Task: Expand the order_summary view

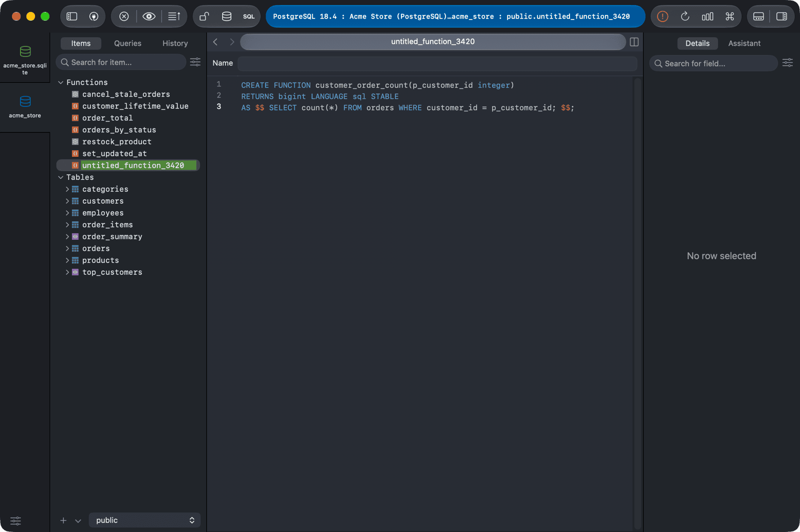Action: click(67, 237)
